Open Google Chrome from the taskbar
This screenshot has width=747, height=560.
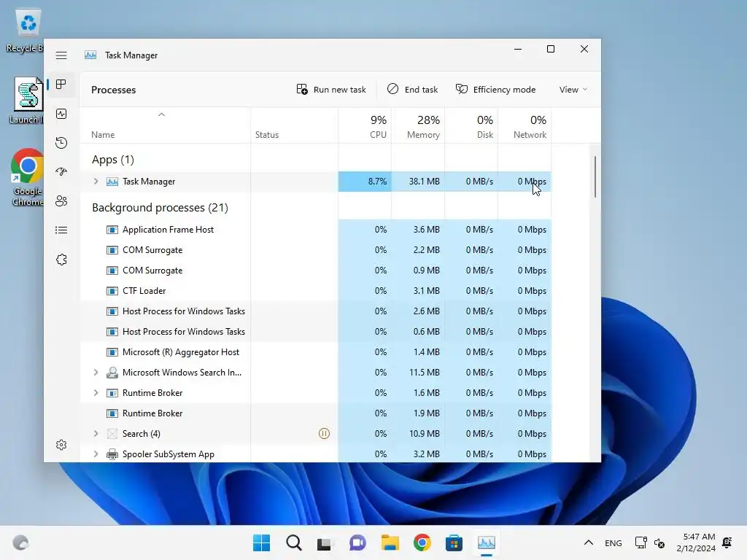coord(422,542)
